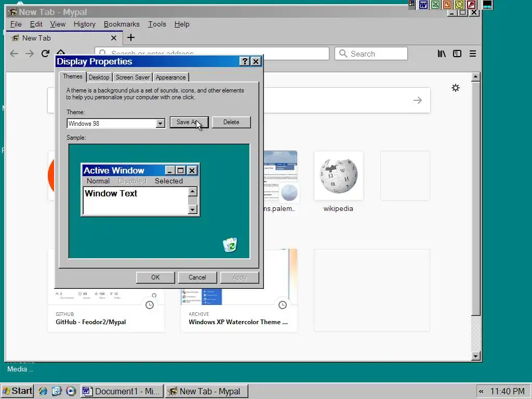Screen dimensions: 532x399
Task: Launch Windows Media Player from quick launch
Action: 71,391
